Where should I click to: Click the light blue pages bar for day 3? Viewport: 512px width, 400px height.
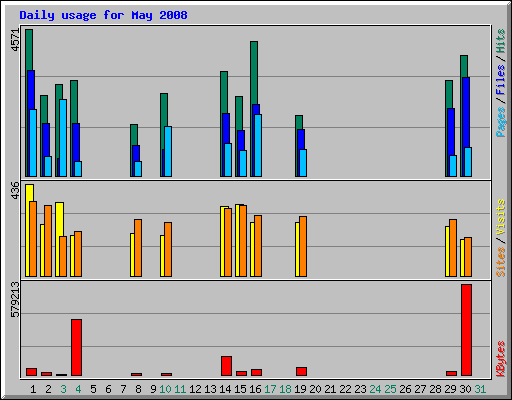click(x=63, y=138)
